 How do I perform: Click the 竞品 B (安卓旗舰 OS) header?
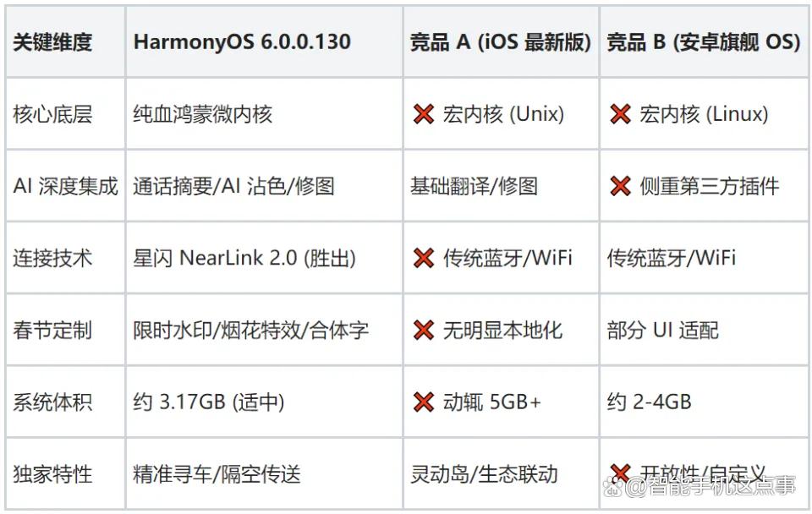tap(703, 42)
